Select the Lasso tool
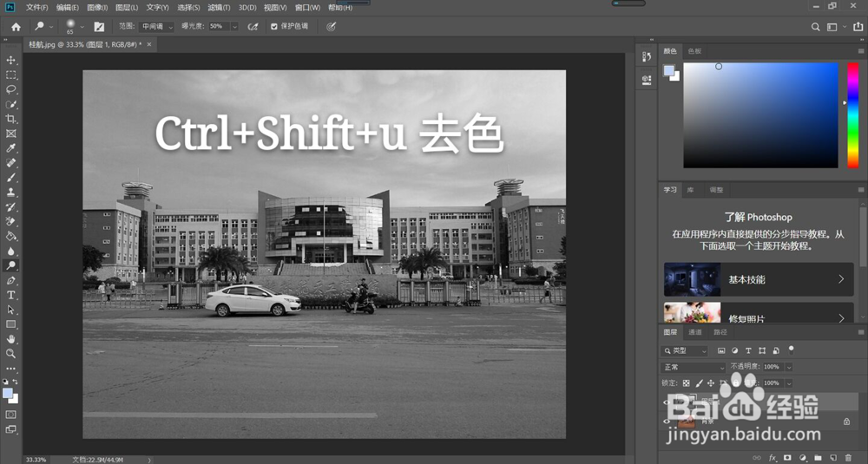The width and height of the screenshot is (868, 464). pyautogui.click(x=10, y=89)
